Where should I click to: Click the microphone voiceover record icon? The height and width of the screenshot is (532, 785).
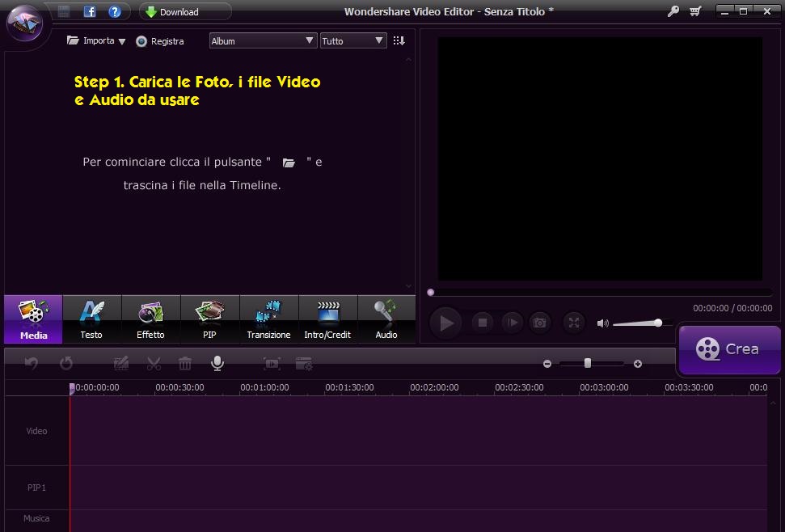click(x=217, y=364)
